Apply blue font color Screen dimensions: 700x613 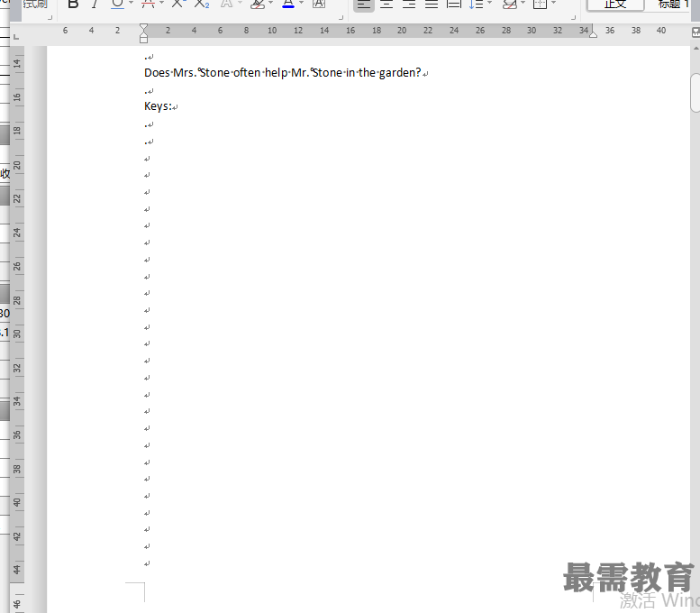coord(288,4)
